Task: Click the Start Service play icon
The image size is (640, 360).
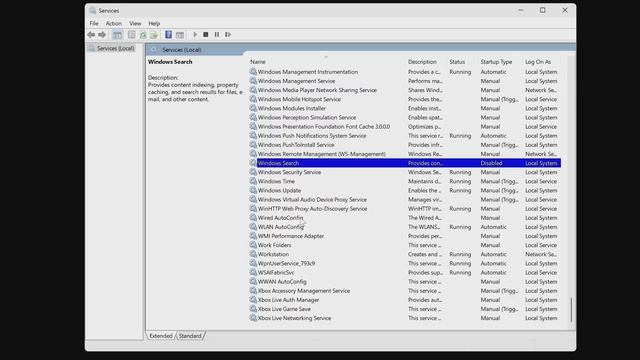Action: click(195, 35)
